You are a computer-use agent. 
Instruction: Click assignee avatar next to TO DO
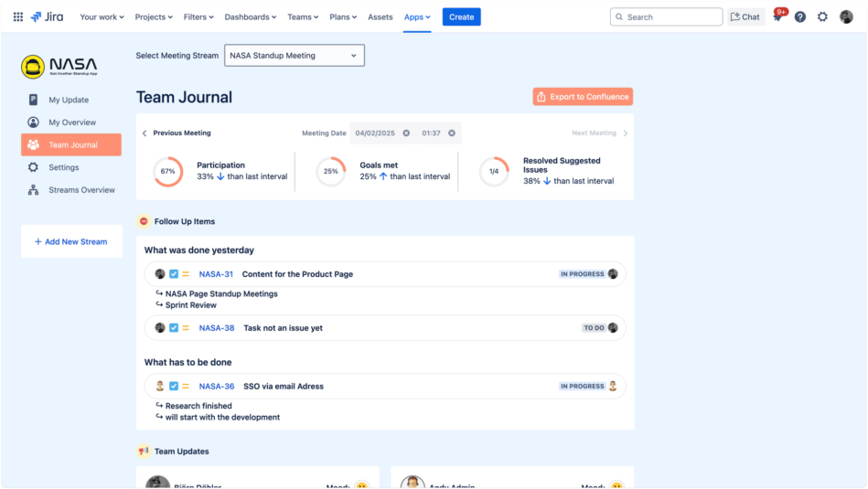(613, 327)
